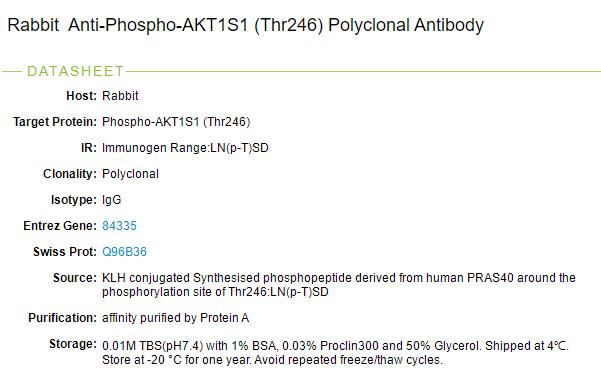Click the antibody page title heading

pyautogui.click(x=245, y=25)
